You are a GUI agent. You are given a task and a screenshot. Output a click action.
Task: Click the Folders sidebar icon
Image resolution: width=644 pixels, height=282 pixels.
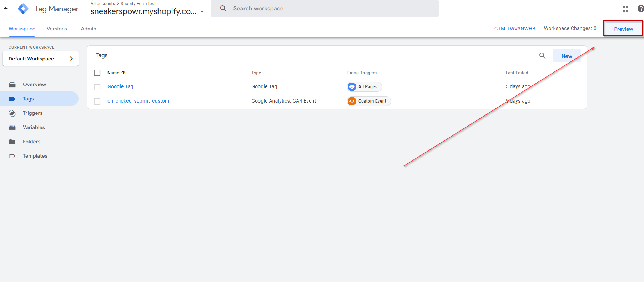(x=12, y=142)
